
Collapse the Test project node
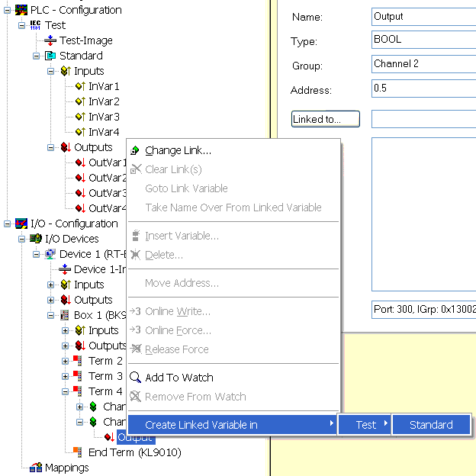click(21, 25)
